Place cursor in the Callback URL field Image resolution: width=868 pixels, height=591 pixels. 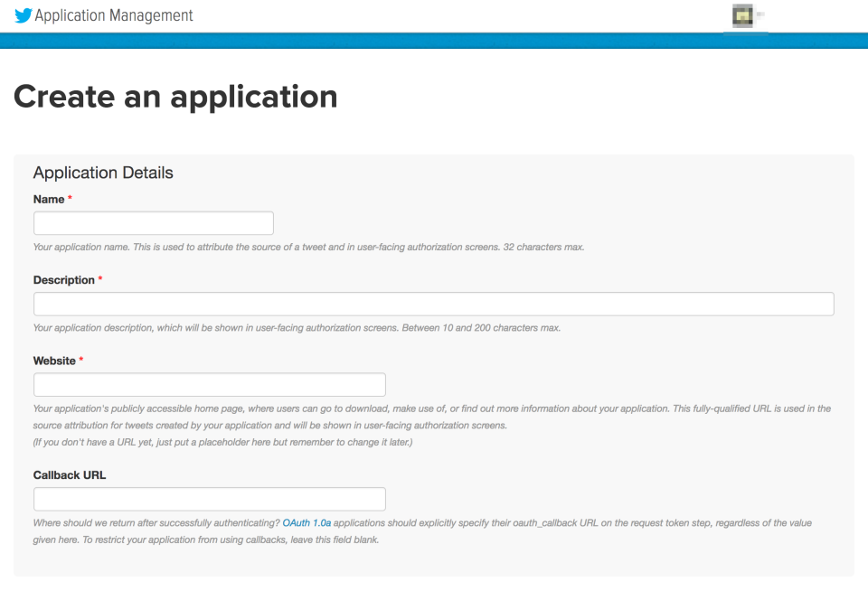(209, 499)
